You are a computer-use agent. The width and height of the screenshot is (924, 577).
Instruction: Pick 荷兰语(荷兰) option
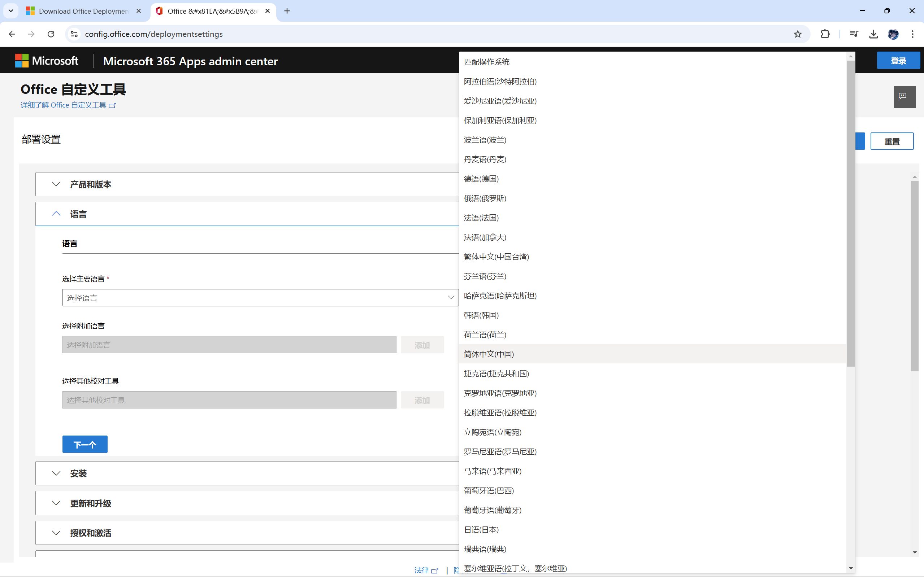tap(652, 334)
